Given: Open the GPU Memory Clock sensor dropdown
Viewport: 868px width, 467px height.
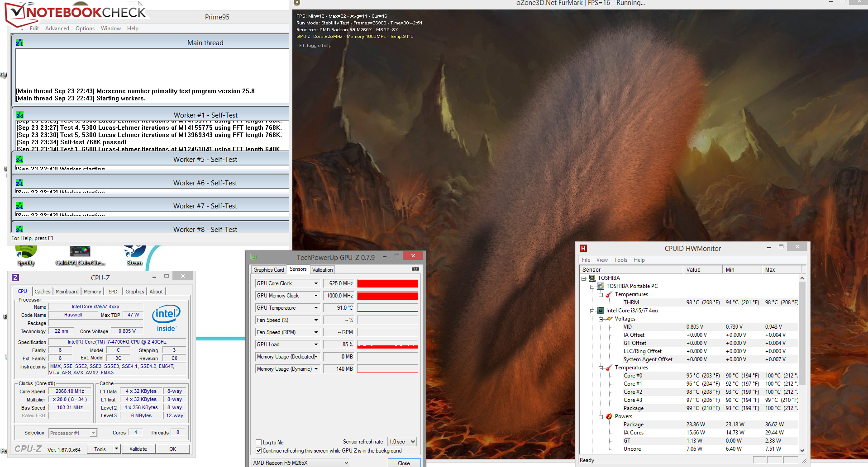Looking at the screenshot, I should click(x=316, y=296).
